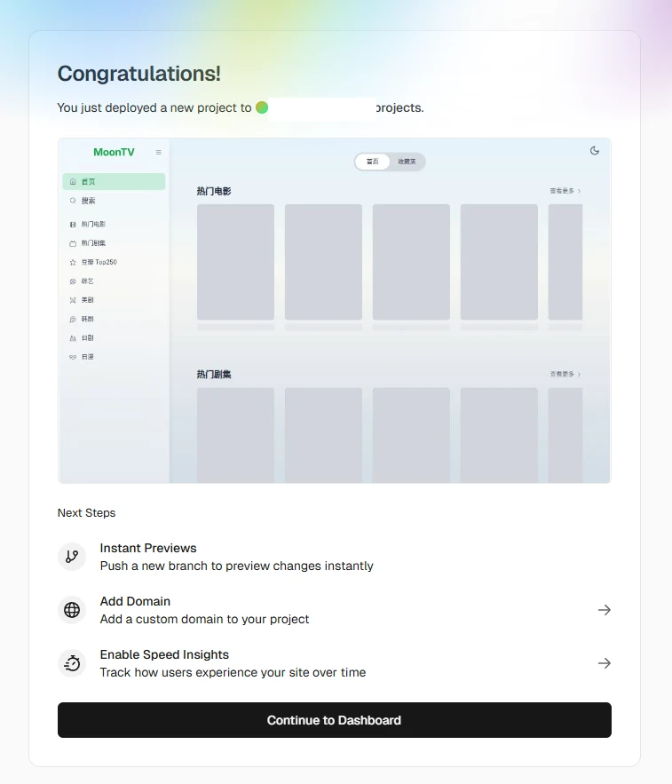Toggle dark mode with the moon icon
The width and height of the screenshot is (672, 784).
click(x=595, y=151)
